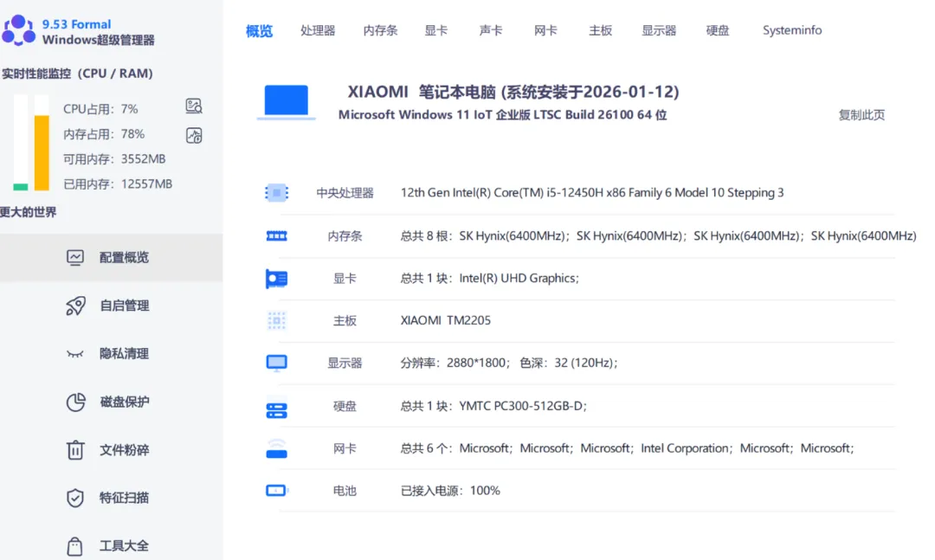The width and height of the screenshot is (935, 560).
Task: Switch to the 处理器 tab
Action: click(x=318, y=30)
